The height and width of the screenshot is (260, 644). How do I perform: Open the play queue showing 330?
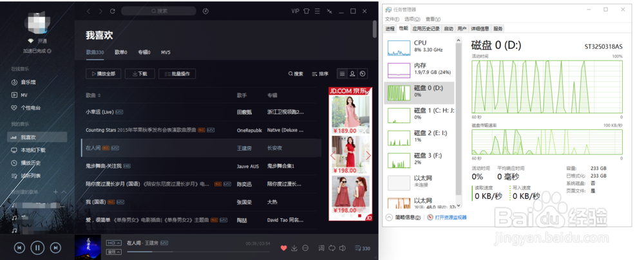pyautogui.click(x=362, y=248)
